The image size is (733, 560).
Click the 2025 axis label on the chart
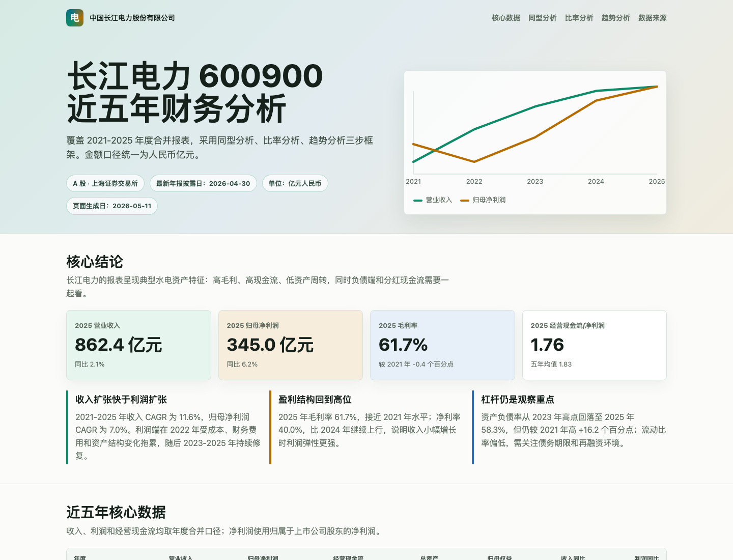click(x=657, y=181)
